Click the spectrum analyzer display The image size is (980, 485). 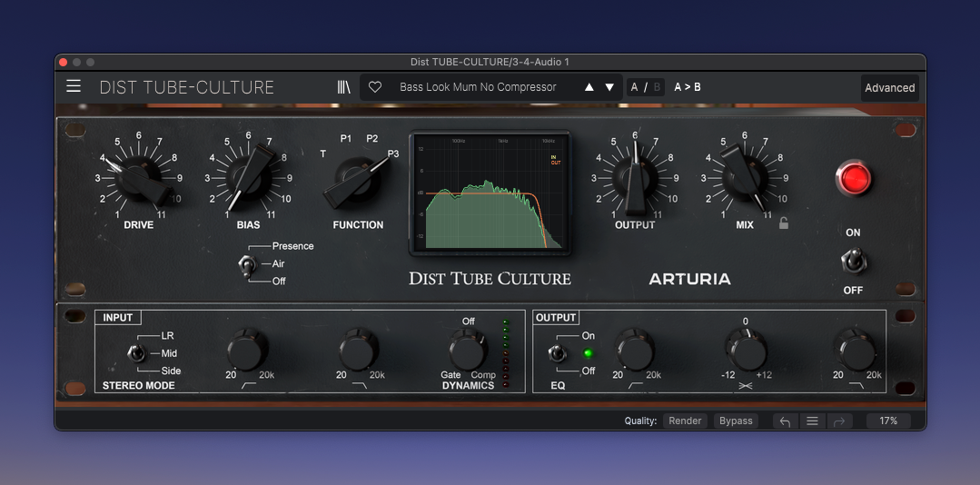click(x=490, y=192)
